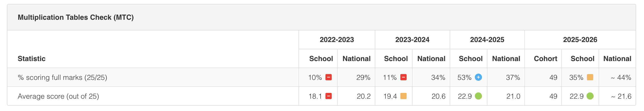Image resolution: width=644 pixels, height=111 pixels.
Task: Click the cohort value 49 in full marks row
Action: tap(553, 78)
